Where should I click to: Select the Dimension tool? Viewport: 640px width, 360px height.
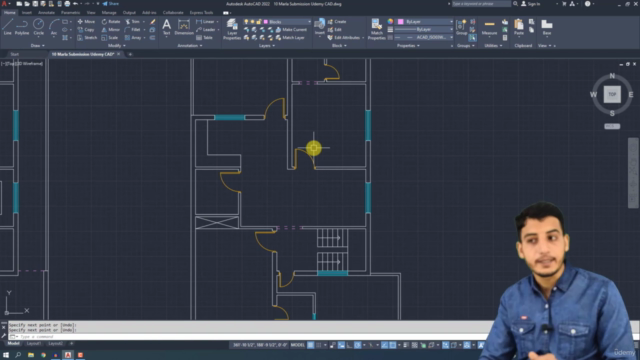click(184, 27)
